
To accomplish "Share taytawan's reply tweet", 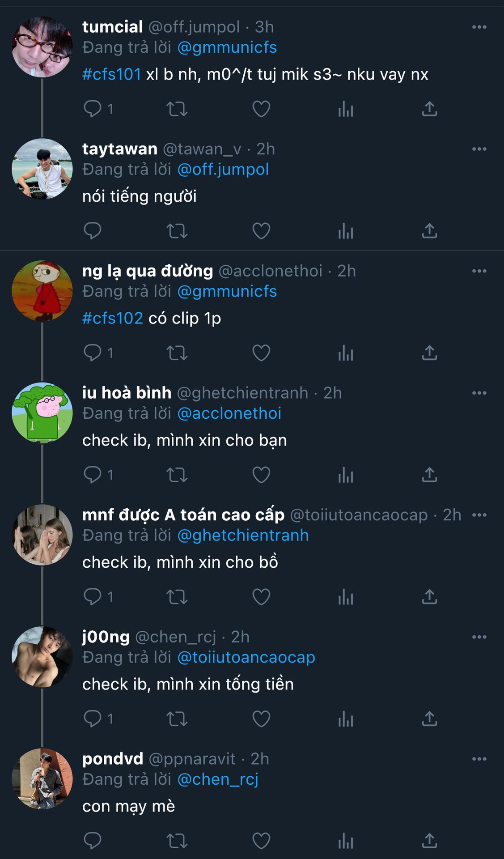I will (x=429, y=231).
